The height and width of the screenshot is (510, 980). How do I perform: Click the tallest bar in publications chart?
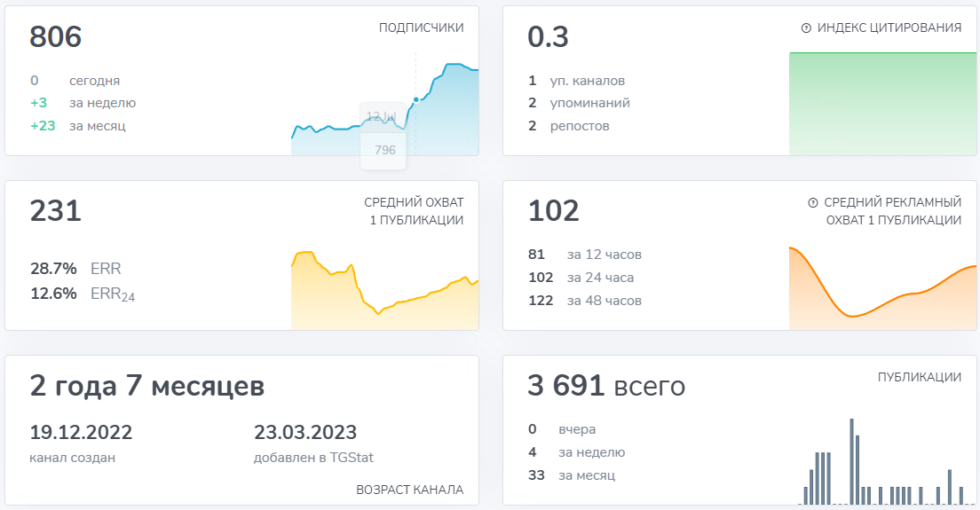coord(852,461)
